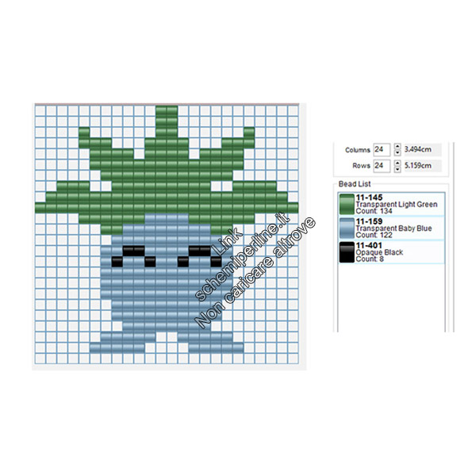Click the Count: 122 text
The image size is (476, 476).
(x=374, y=235)
